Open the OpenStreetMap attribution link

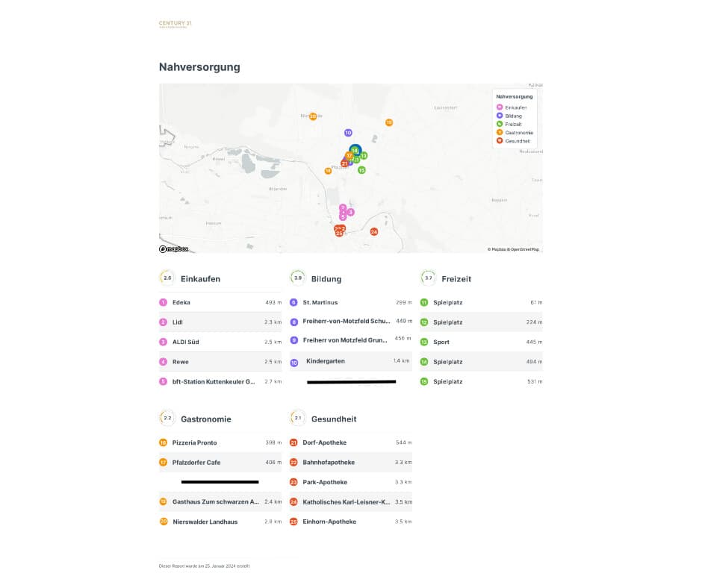point(525,250)
